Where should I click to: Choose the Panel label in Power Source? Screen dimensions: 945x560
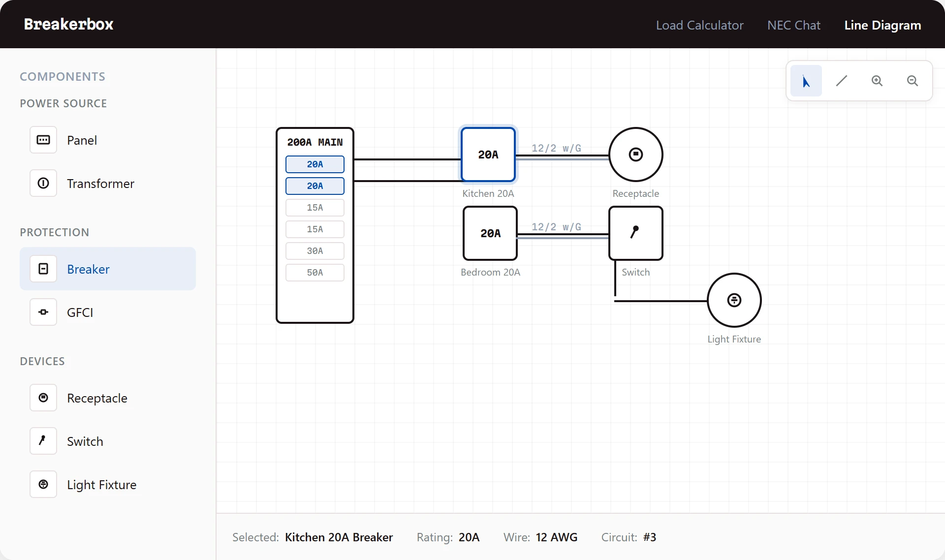pos(82,140)
